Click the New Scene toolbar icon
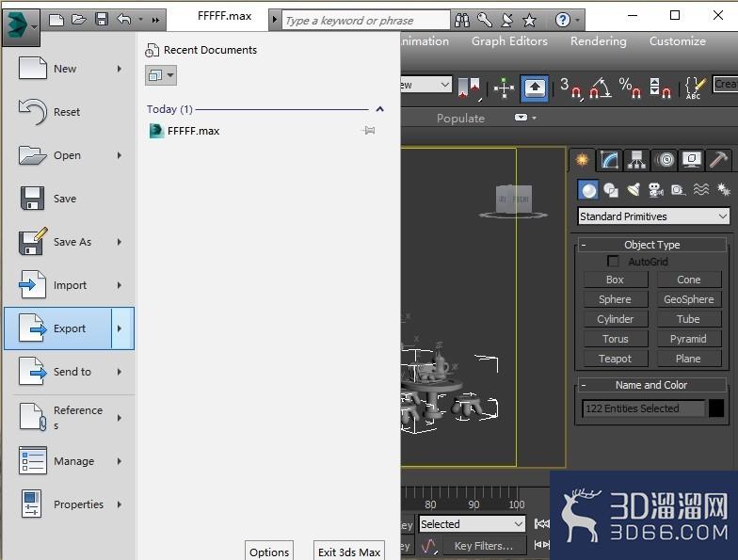This screenshot has height=560, width=738. click(x=56, y=20)
